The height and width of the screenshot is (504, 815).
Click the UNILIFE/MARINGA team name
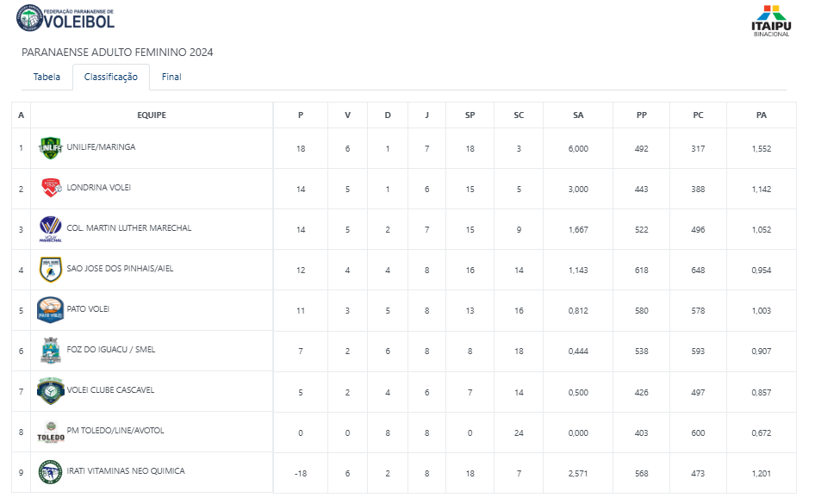[x=101, y=147]
